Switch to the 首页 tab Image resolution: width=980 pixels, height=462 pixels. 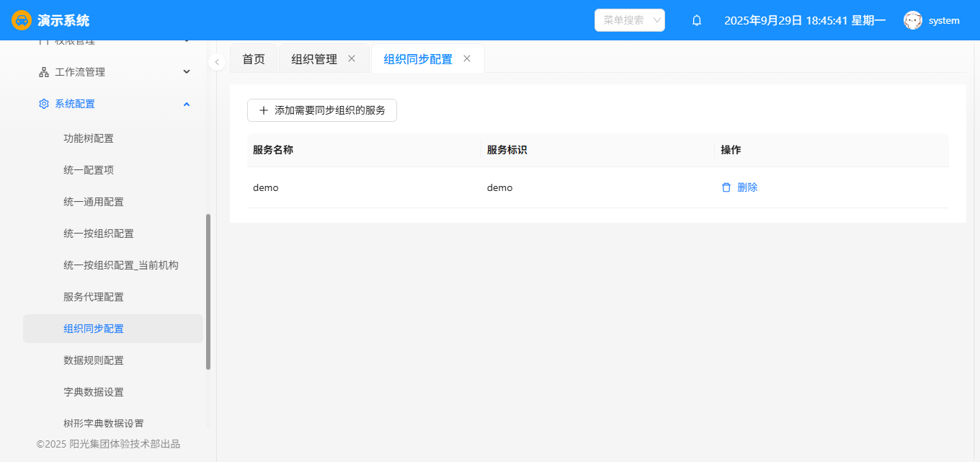[254, 59]
